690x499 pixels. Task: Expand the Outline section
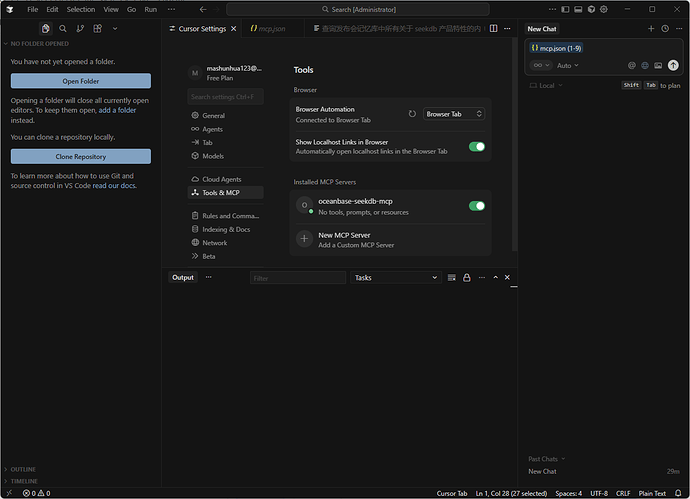pyautogui.click(x=23, y=468)
